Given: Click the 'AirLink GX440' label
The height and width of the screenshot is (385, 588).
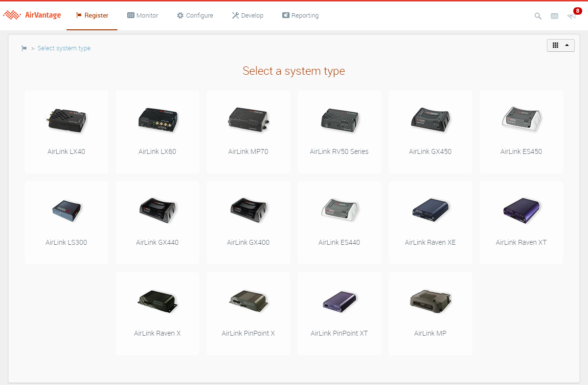Looking at the screenshot, I should (158, 242).
